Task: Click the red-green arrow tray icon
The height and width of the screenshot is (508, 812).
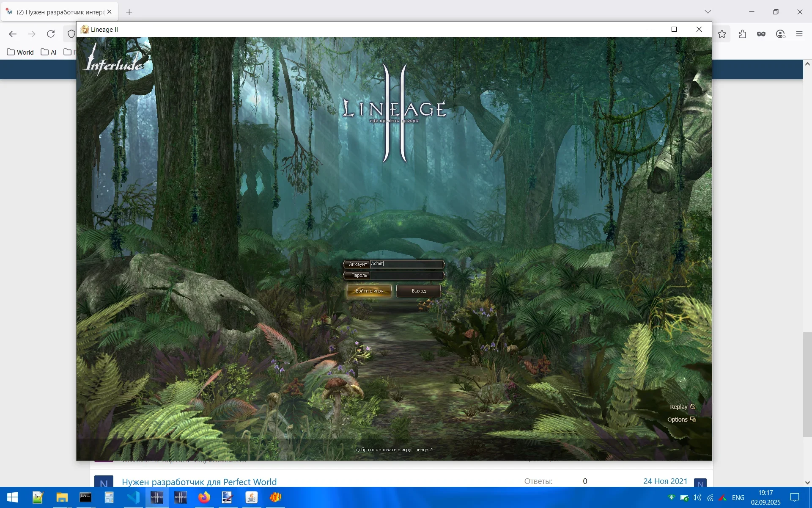Action: (x=723, y=497)
